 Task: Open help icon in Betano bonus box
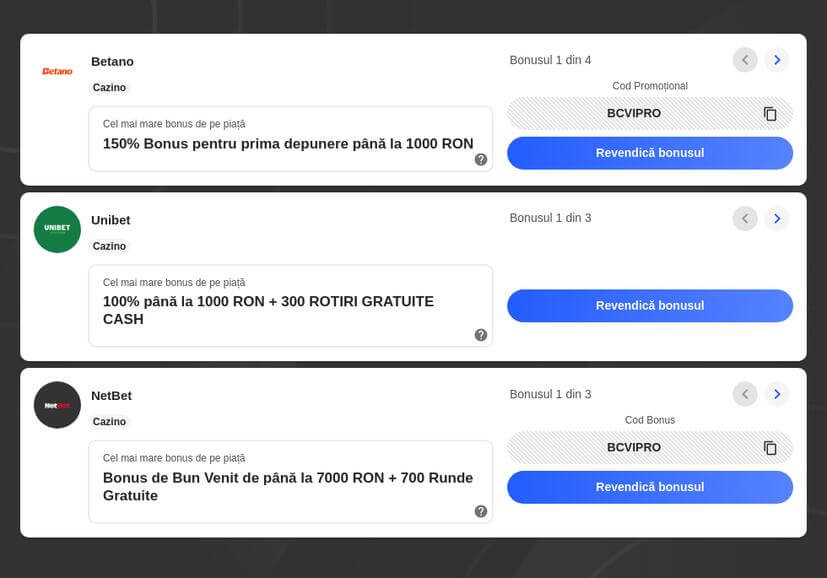tap(481, 159)
